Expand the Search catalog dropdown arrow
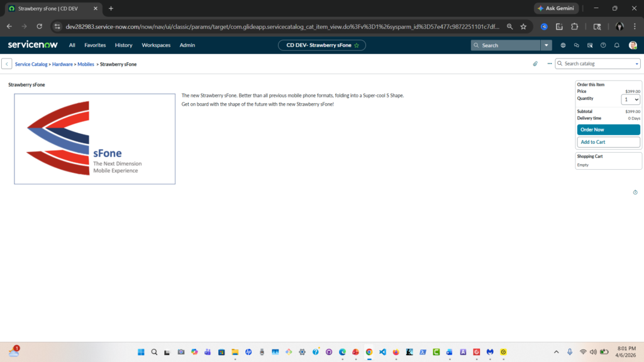The width and height of the screenshot is (644, 362). pyautogui.click(x=637, y=64)
